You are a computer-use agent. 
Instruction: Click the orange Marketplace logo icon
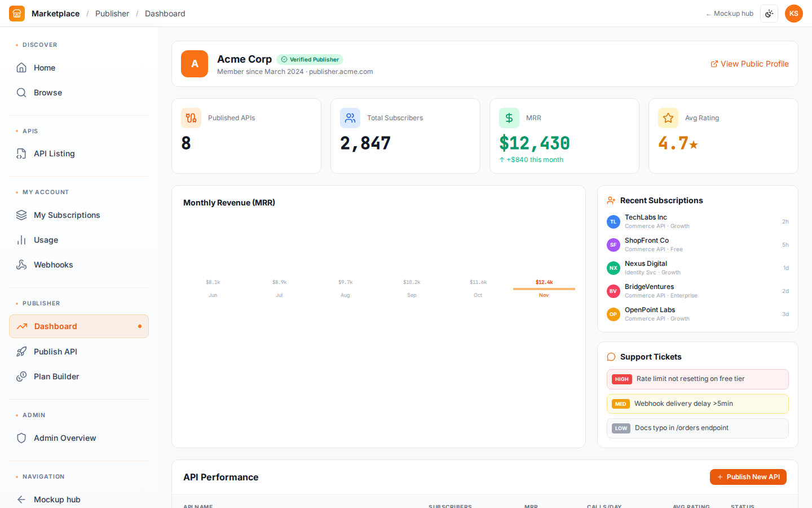click(x=17, y=14)
